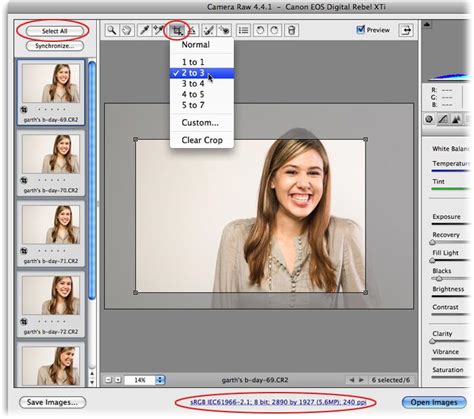This screenshot has height=419, width=474.
Task: Open workflow options sRGB link
Action: (x=278, y=402)
